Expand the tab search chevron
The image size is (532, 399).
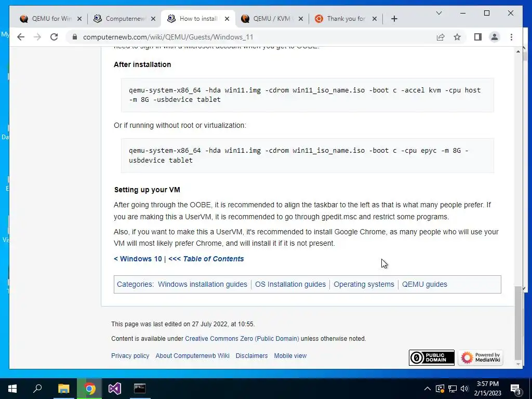click(438, 13)
